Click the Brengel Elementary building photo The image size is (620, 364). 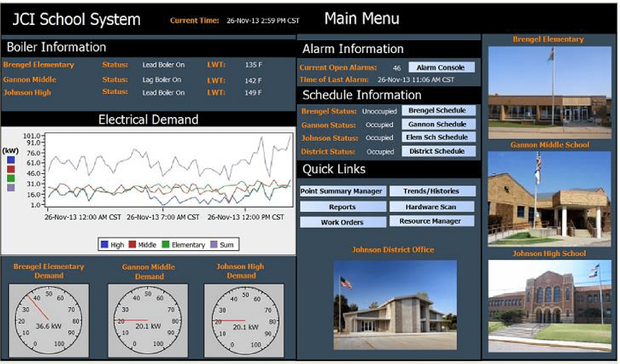(549, 92)
